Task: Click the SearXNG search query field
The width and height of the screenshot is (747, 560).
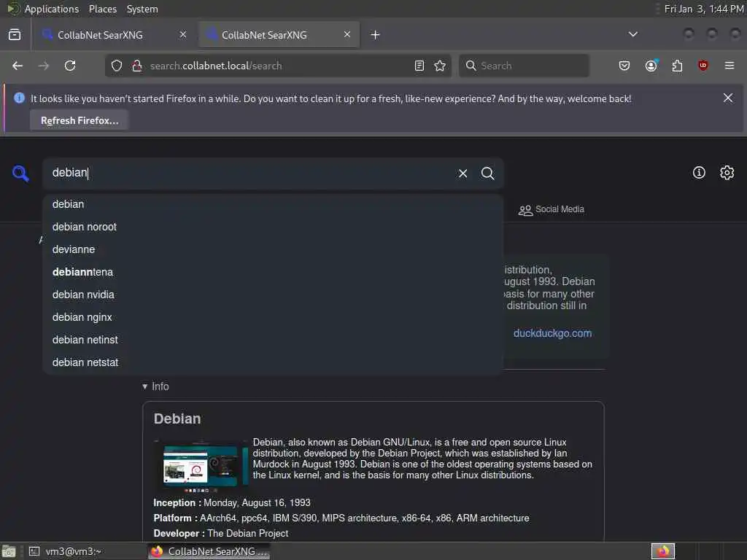Action: tap(250, 173)
